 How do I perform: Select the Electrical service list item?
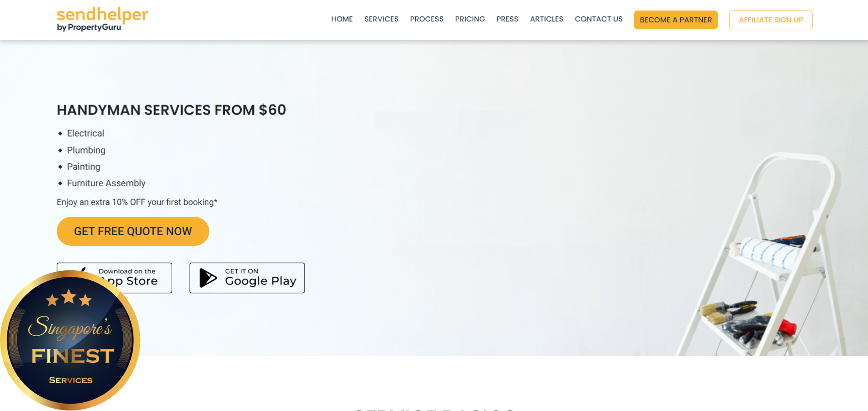click(x=85, y=133)
